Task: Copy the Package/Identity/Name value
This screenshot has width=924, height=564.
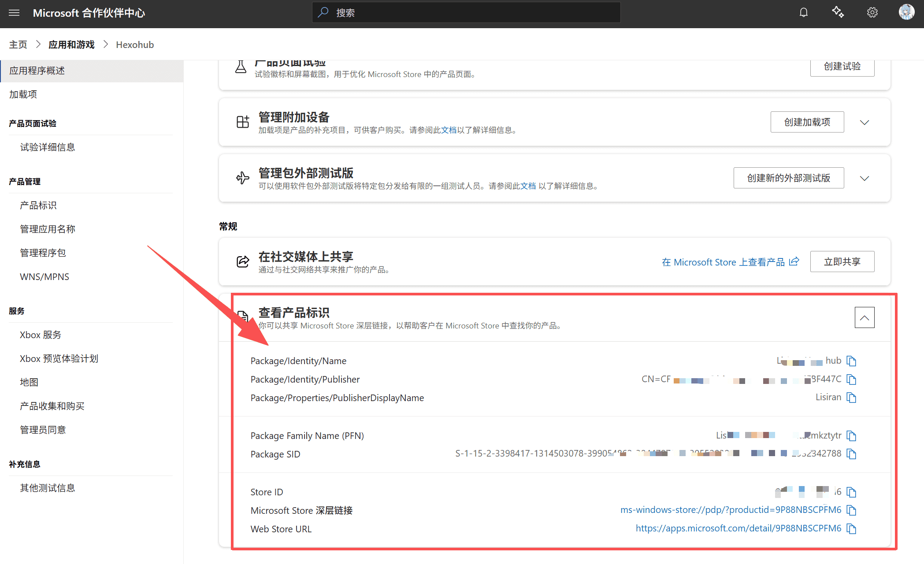Action: (x=851, y=361)
